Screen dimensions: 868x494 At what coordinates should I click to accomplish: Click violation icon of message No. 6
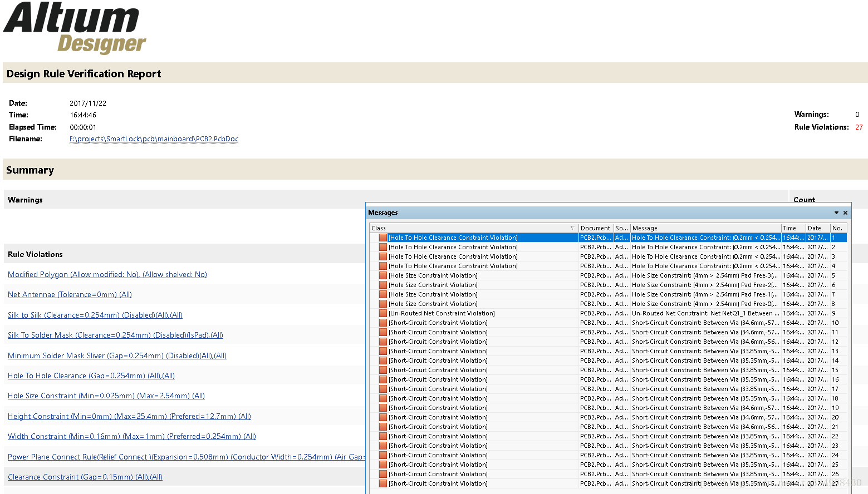[x=383, y=285]
